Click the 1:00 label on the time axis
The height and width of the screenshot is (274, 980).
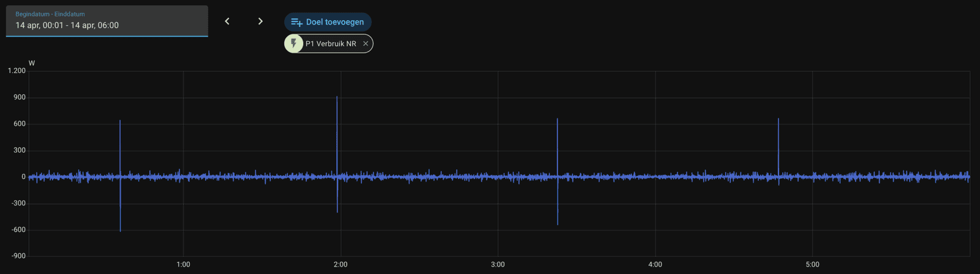click(x=183, y=265)
